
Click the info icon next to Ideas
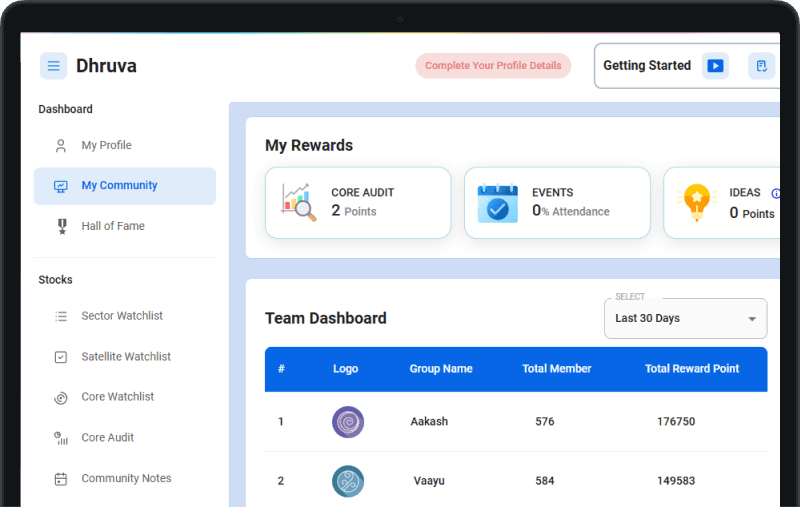pos(775,193)
